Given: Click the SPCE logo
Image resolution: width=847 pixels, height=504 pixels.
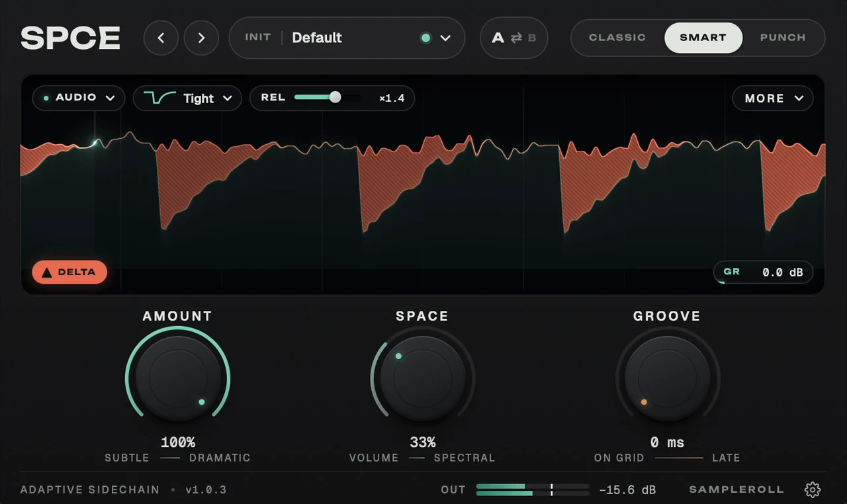Looking at the screenshot, I should [x=71, y=38].
